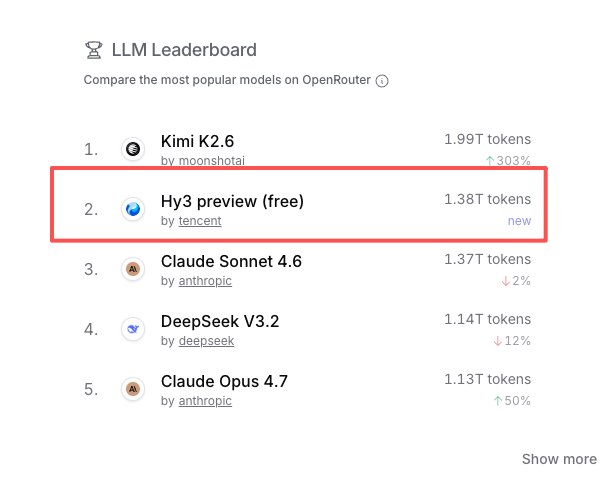602x493 pixels.
Task: Click the trophy icon beside LLM Leaderboard
Action: click(94, 50)
